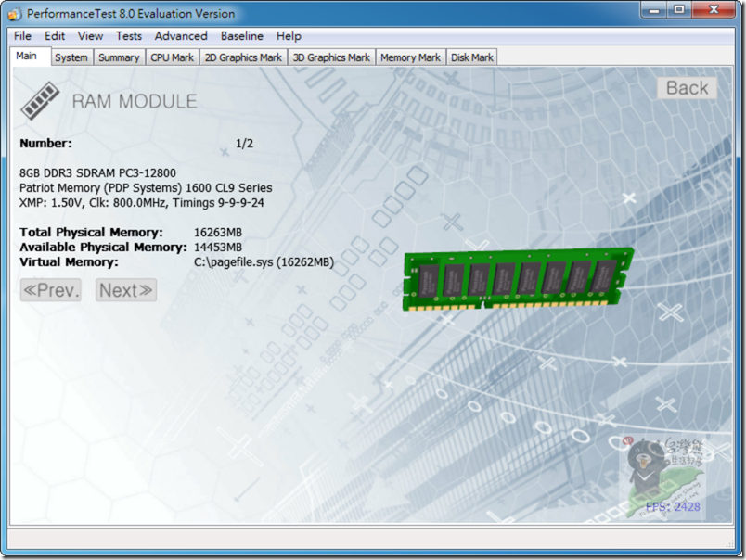Click the green 3D RAM stick image

click(519, 278)
